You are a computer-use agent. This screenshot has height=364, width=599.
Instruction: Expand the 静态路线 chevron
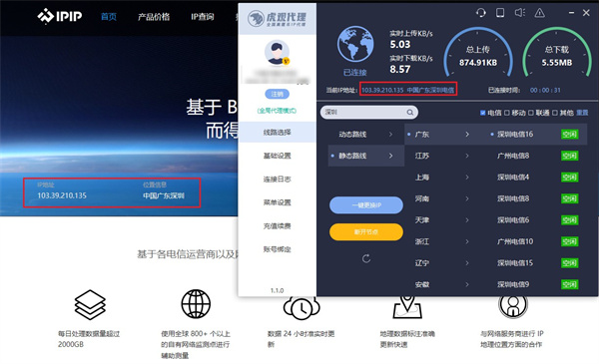(390, 156)
